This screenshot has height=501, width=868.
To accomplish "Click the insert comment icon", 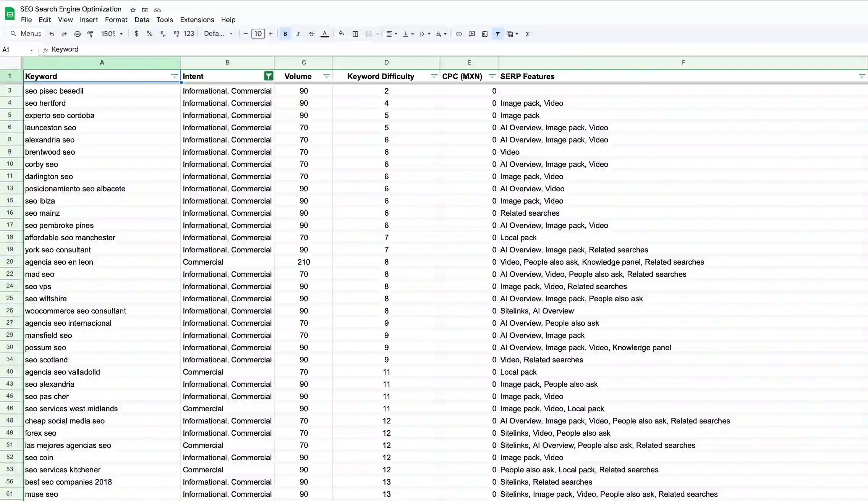I will pyautogui.click(x=471, y=34).
